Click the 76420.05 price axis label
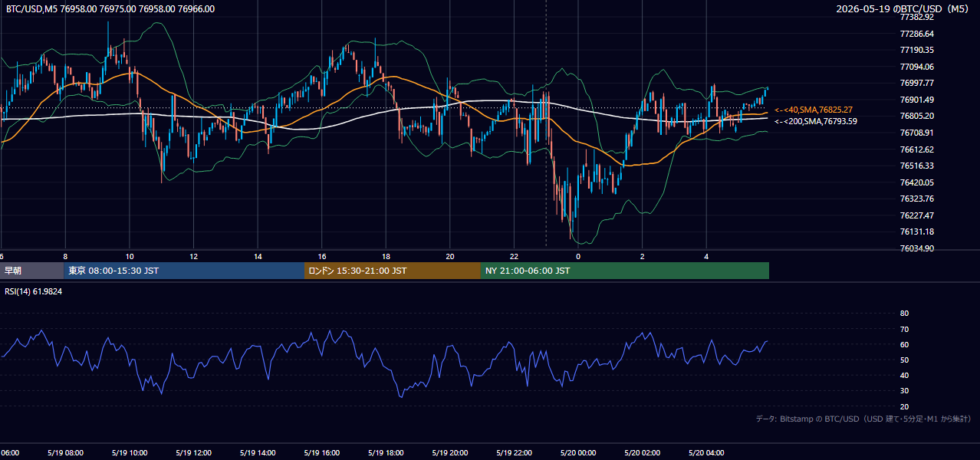 [917, 182]
